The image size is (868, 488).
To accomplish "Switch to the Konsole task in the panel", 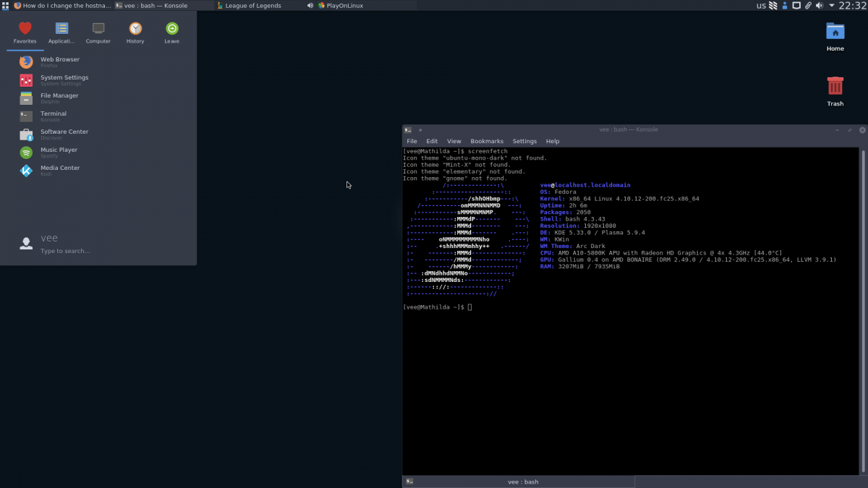I will tap(163, 6).
